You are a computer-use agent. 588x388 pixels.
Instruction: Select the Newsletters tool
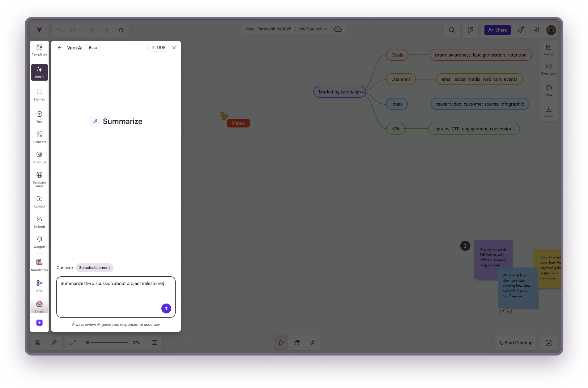click(39, 265)
